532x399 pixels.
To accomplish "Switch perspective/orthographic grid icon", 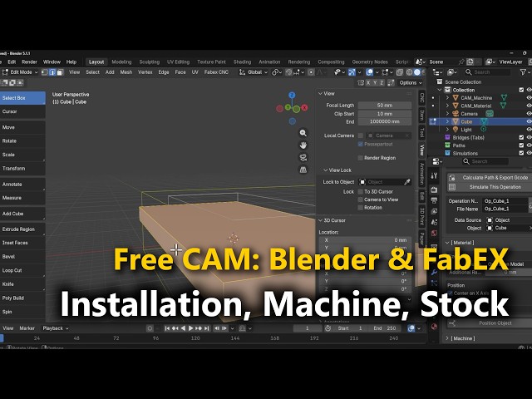I will 303,170.
